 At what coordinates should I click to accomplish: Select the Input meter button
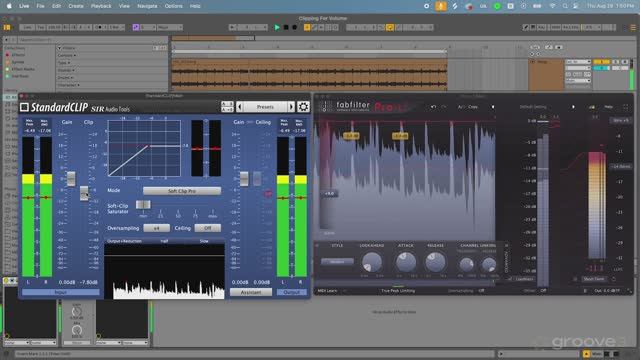point(61,292)
